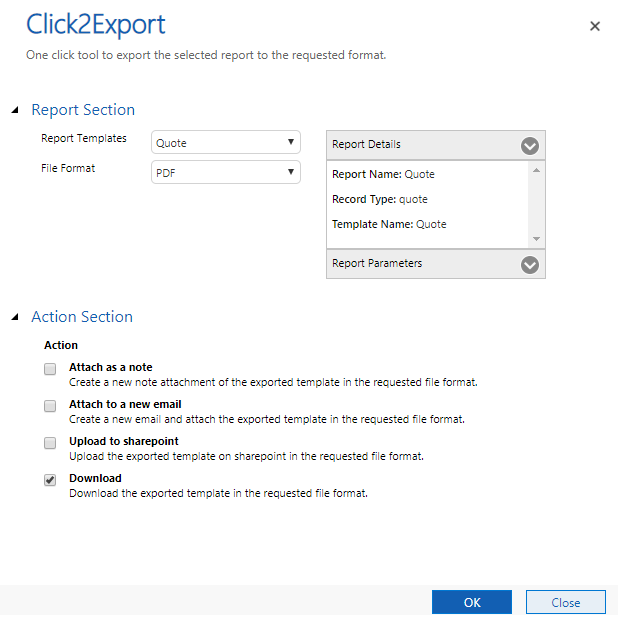Uncheck the Download checkbox

click(50, 480)
